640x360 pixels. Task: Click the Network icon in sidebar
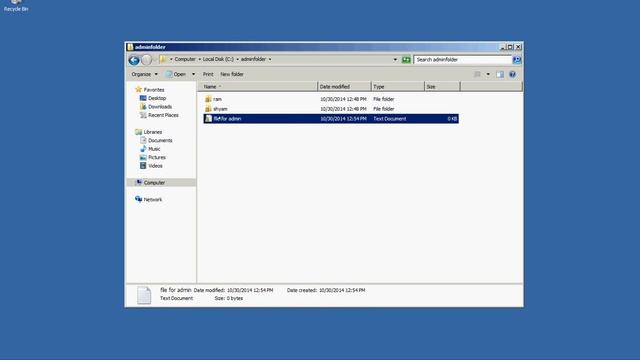(138, 199)
